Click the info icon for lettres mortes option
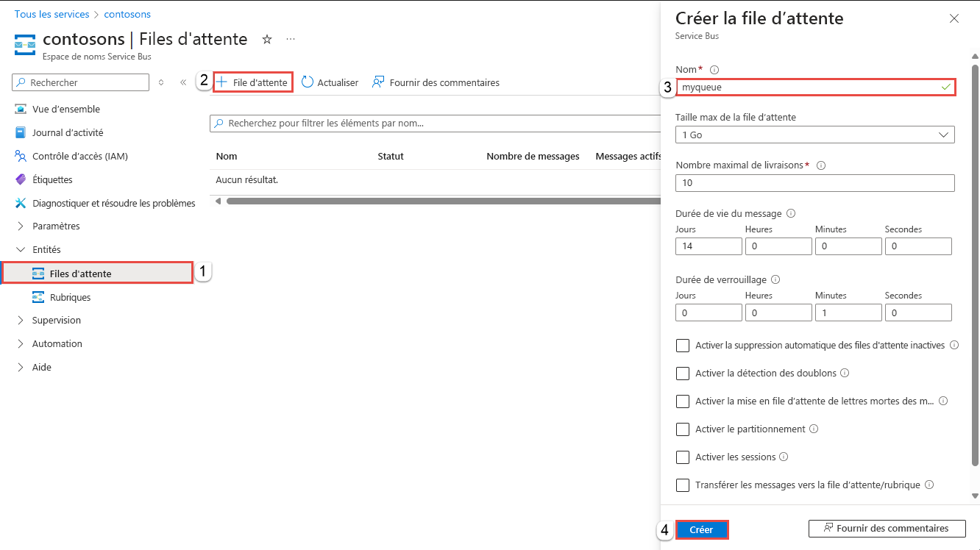Screen dimensions: 980x550 click(943, 401)
